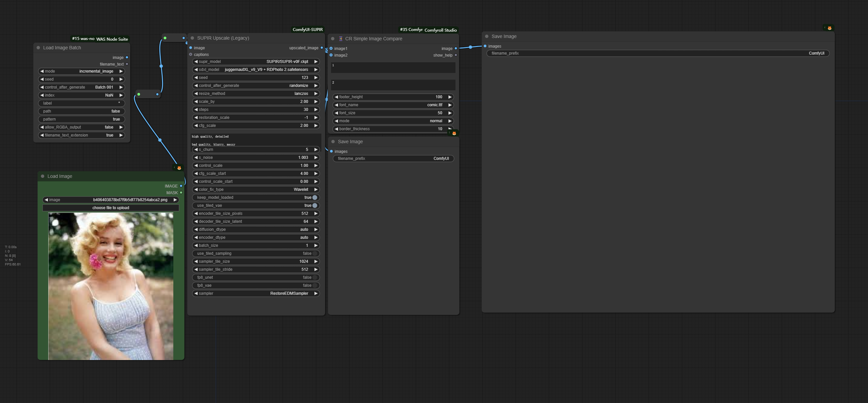Click the loaded portrait image preview
868x403 pixels.
pyautogui.click(x=110, y=286)
